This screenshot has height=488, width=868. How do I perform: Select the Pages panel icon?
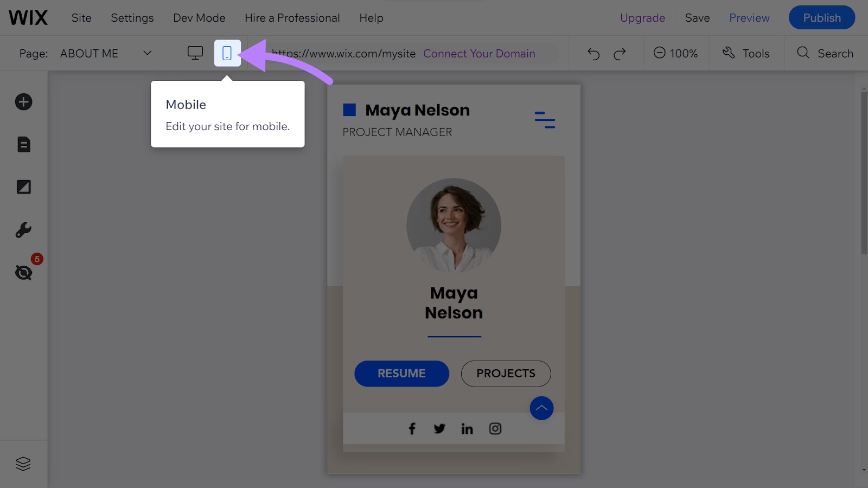coord(23,144)
